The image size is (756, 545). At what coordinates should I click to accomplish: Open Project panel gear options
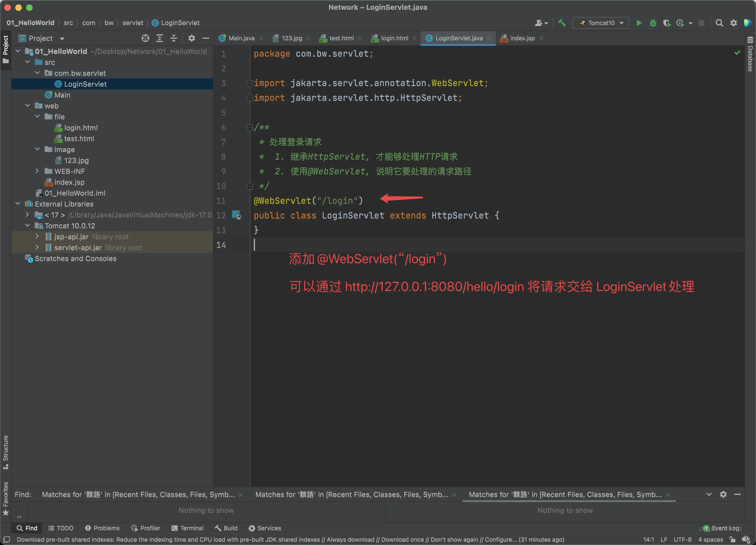point(191,38)
